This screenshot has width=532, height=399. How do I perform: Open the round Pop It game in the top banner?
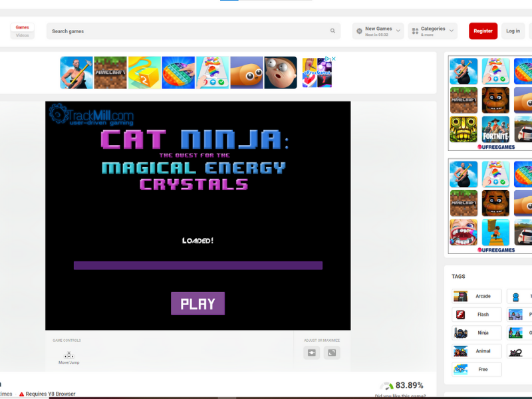coord(178,72)
